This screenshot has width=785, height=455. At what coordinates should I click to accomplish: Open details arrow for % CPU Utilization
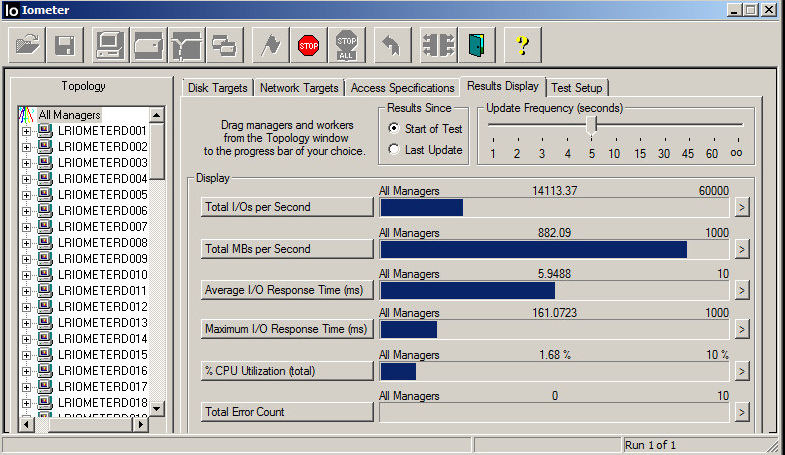tap(742, 371)
